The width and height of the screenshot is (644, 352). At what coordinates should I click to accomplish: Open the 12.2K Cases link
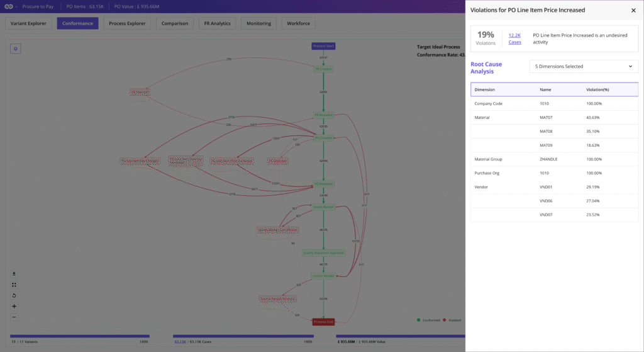(514, 39)
